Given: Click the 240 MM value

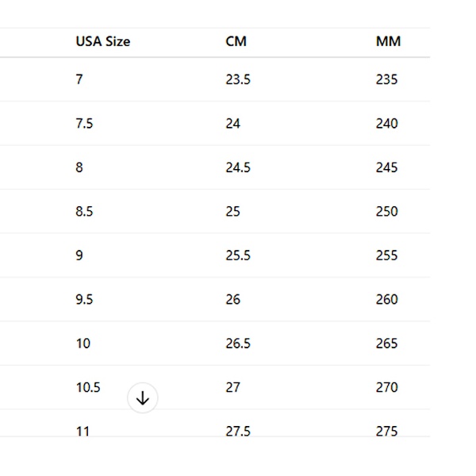Looking at the screenshot, I should (x=386, y=124).
